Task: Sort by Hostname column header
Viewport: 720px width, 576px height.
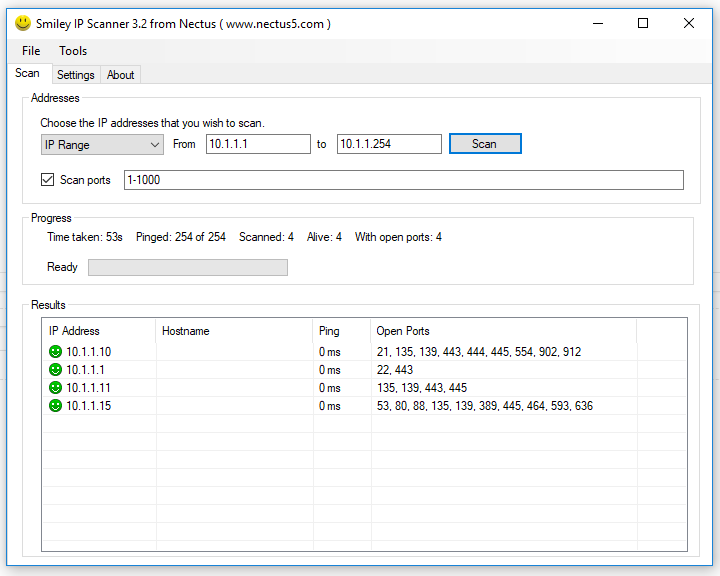Action: click(234, 331)
